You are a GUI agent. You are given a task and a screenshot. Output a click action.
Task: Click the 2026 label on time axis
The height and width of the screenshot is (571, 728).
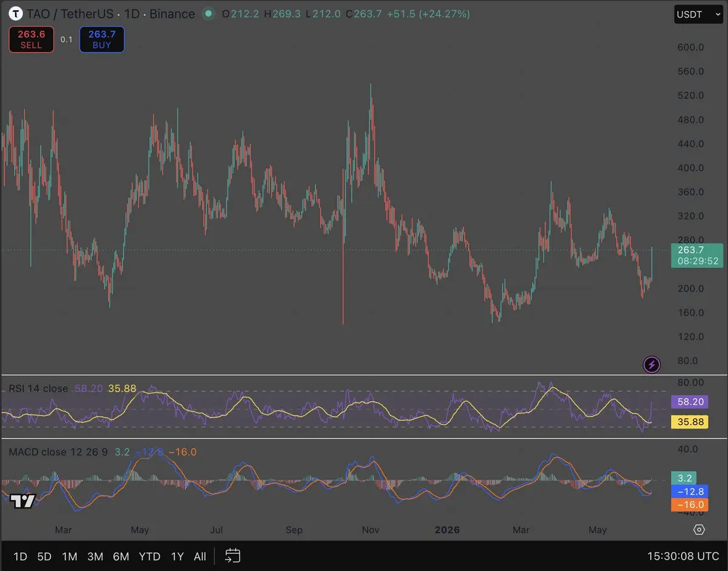pos(447,530)
